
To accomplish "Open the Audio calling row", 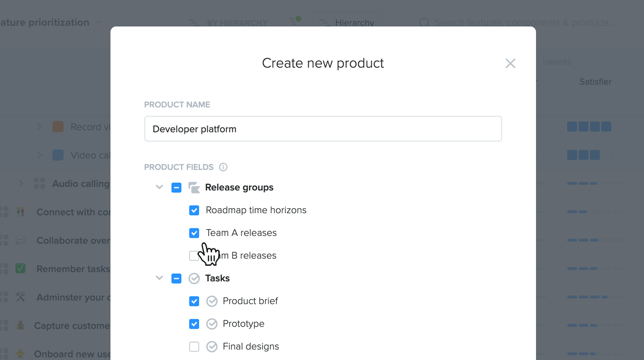I will point(81,184).
